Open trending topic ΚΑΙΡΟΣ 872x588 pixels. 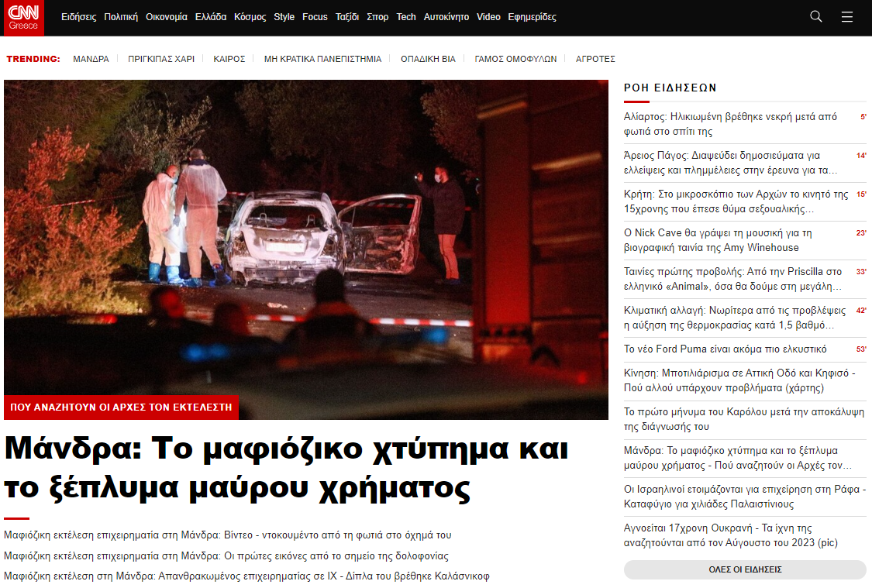229,59
